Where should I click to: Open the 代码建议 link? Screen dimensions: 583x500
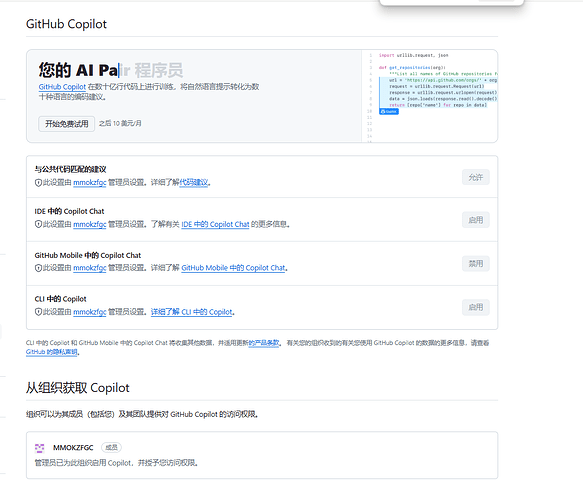(x=194, y=183)
